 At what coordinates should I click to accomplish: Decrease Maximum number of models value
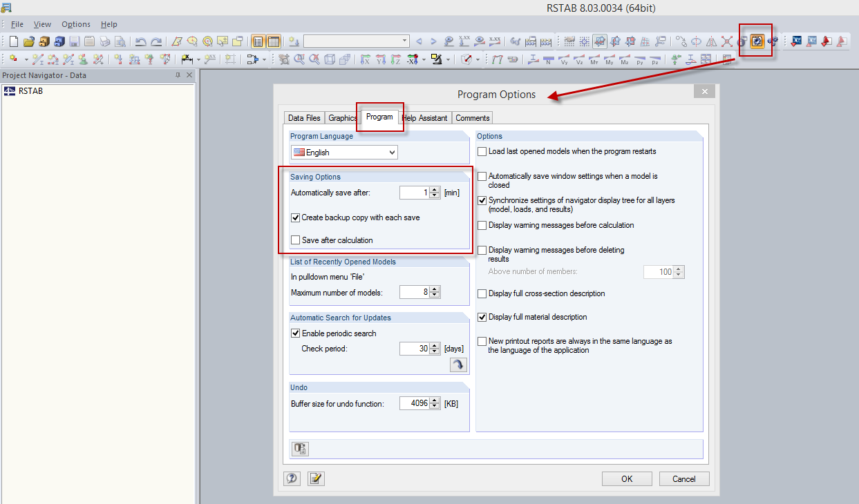tap(435, 295)
